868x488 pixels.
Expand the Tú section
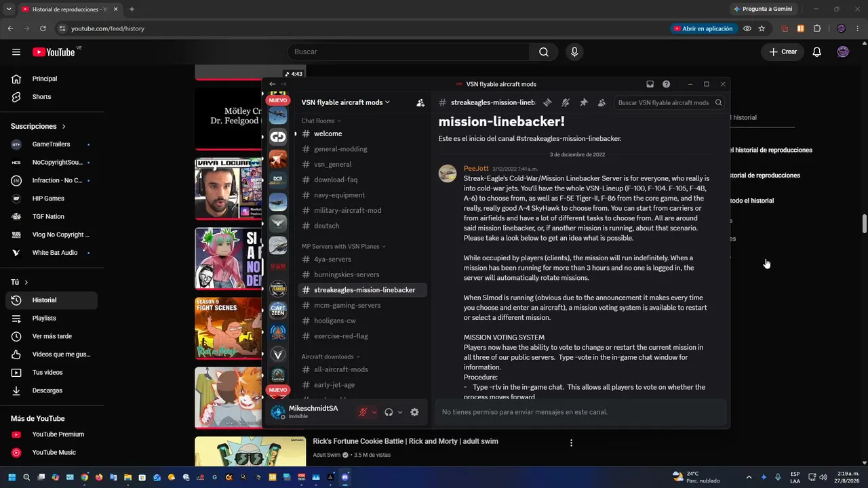[20, 282]
